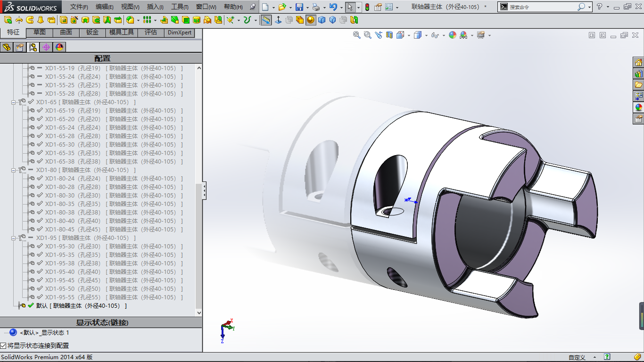This screenshot has width=644, height=362.
Task: Open the search type dropdown arrow
Action: tap(589, 7)
